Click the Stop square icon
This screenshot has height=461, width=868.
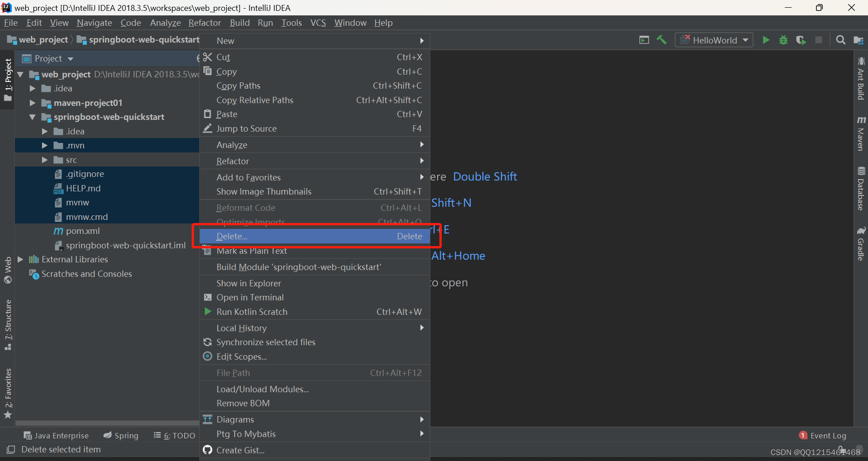pyautogui.click(x=819, y=40)
